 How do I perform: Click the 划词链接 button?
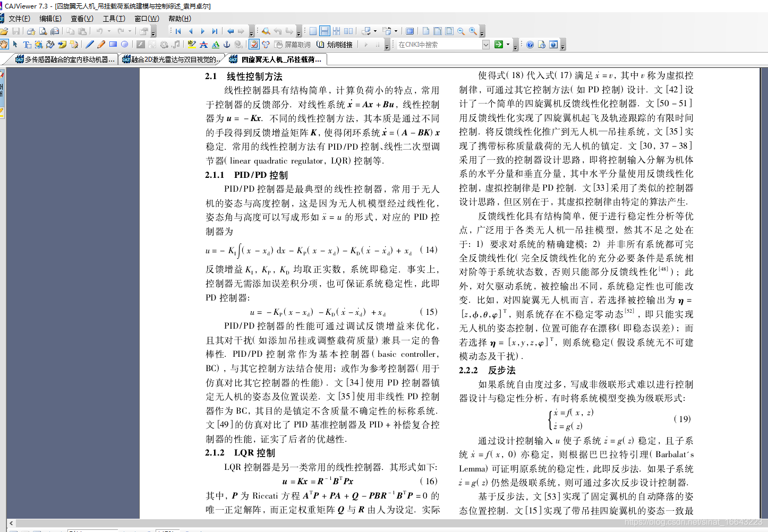[x=335, y=45]
